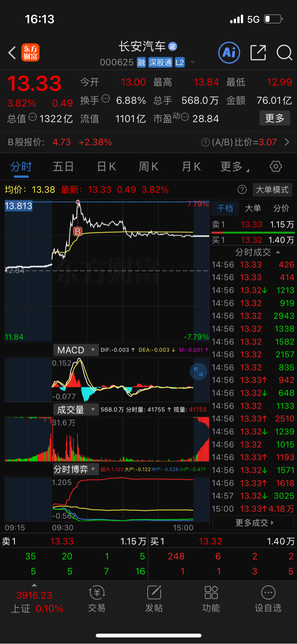Switch to 月K chart tab
This screenshot has height=644, width=297.
(x=191, y=167)
